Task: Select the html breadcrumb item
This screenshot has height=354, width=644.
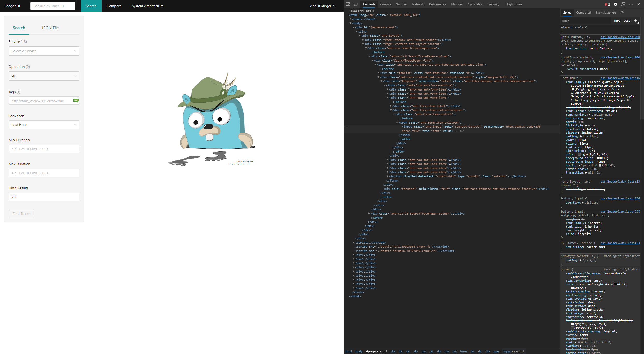Action: click(349, 351)
